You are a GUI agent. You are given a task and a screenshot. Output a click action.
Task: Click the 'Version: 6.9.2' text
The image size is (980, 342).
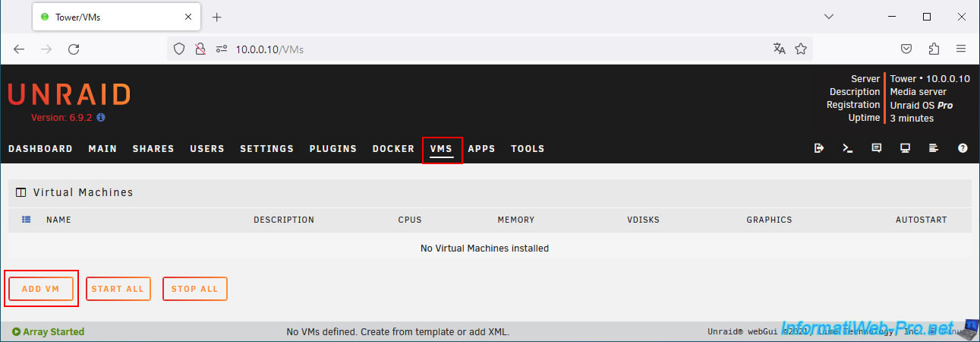coord(62,118)
